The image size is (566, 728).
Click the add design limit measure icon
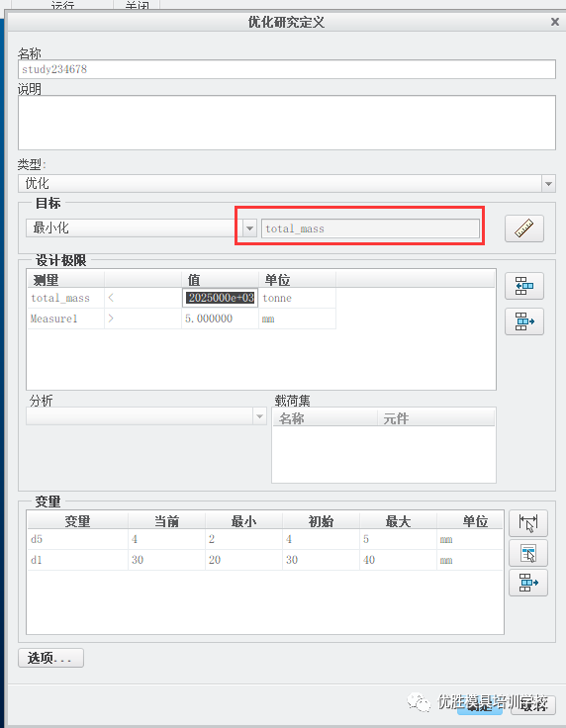click(524, 286)
